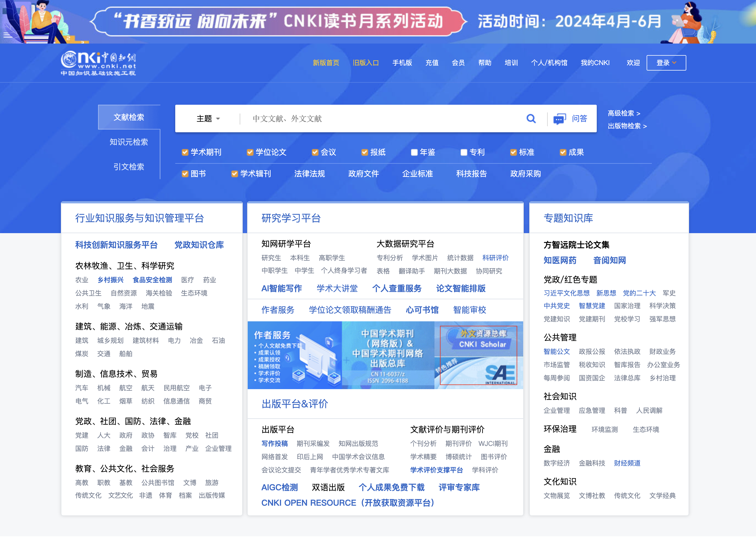Open 手机版 in top menu

402,63
